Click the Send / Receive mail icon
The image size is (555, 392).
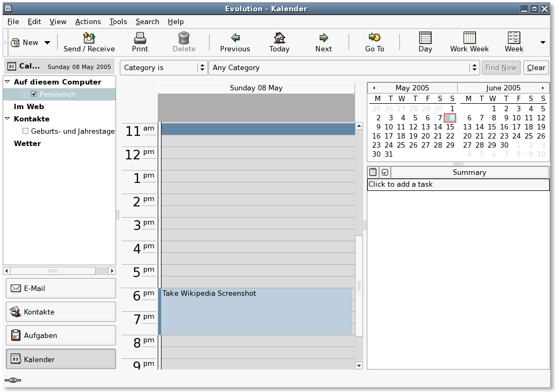(89, 37)
